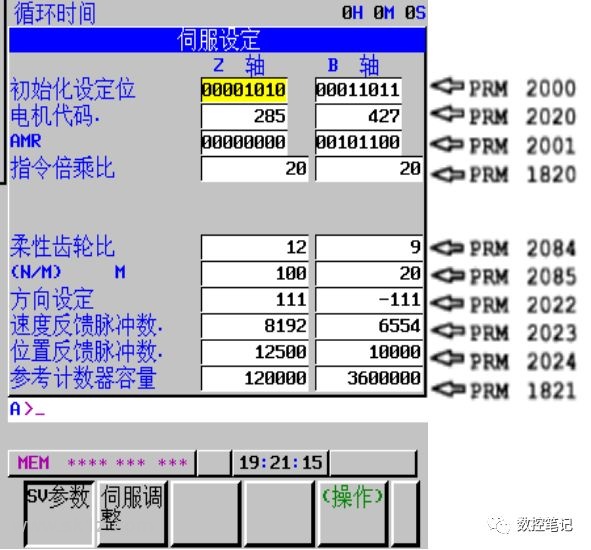Click the empty fourth softkey
The height and width of the screenshot is (550, 591).
tap(279, 513)
